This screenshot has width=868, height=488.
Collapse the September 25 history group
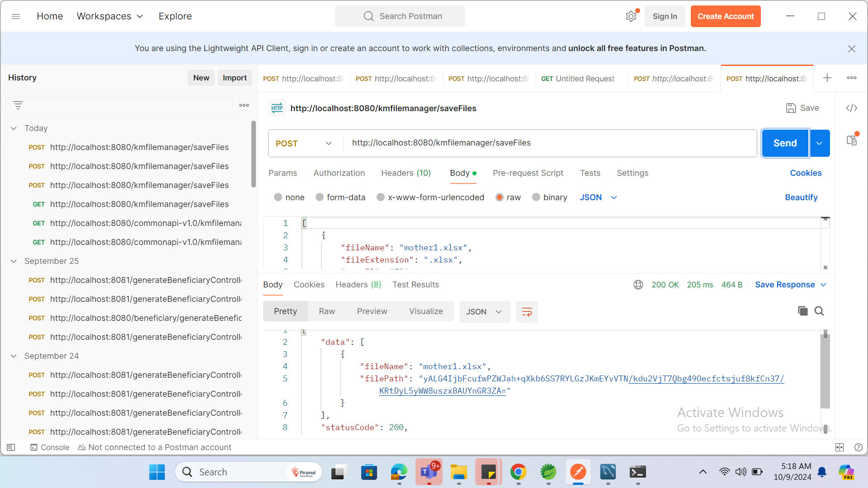(14, 261)
